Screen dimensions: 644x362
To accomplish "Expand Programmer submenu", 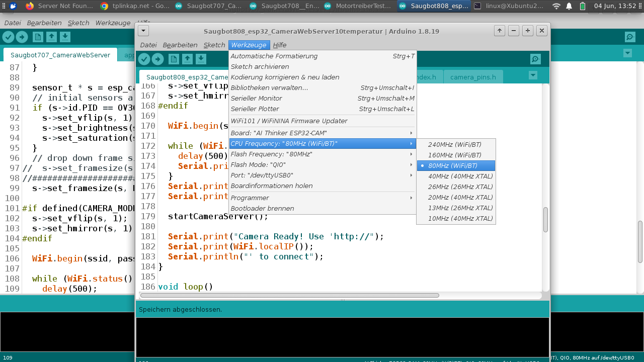I will click(x=323, y=198).
